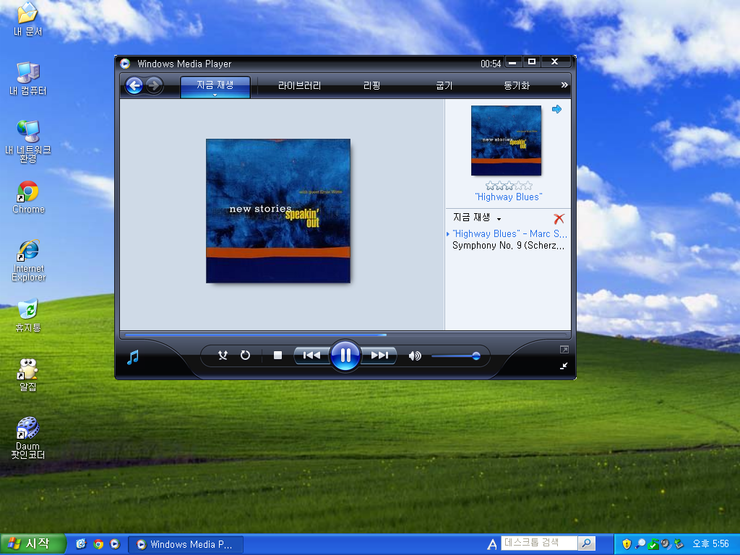The image size is (740, 555).
Task: Toggle repeat playback
Action: coord(245,355)
